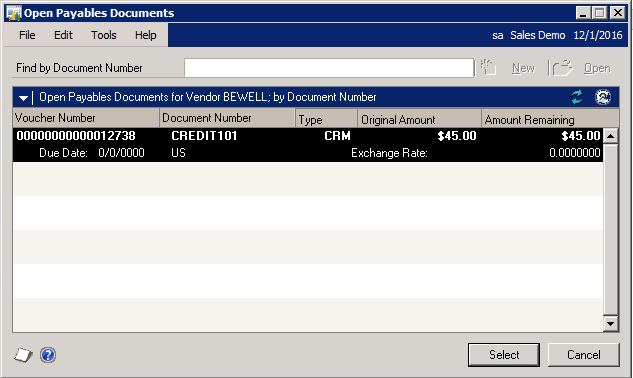Click the Open folder icon

562,68
